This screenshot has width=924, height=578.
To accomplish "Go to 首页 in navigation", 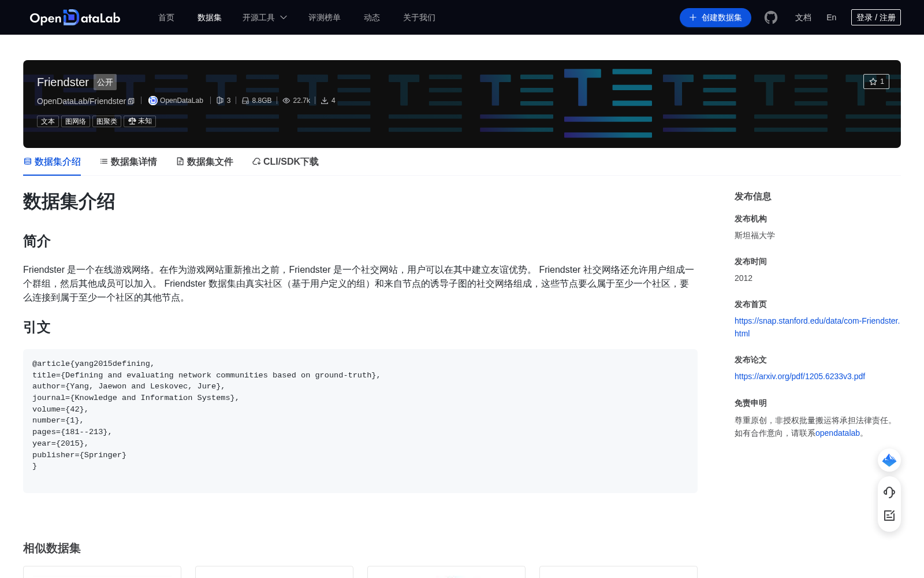I will tap(166, 17).
